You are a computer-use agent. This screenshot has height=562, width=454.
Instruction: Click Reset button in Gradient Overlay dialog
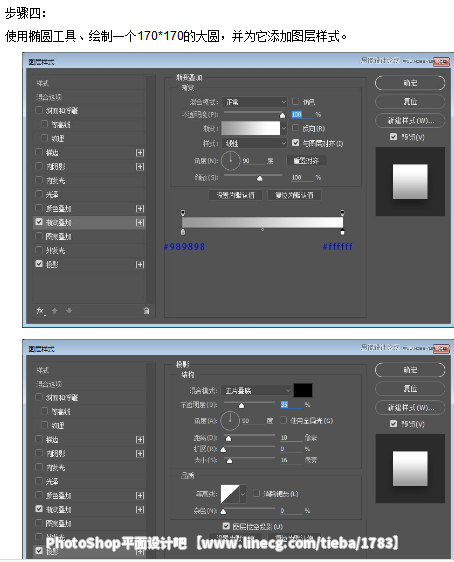coord(410,102)
